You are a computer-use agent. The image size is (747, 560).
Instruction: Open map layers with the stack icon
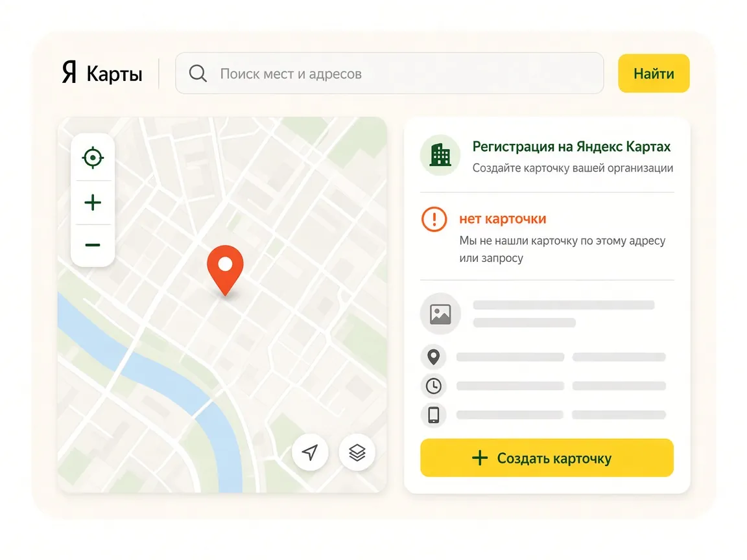357,452
